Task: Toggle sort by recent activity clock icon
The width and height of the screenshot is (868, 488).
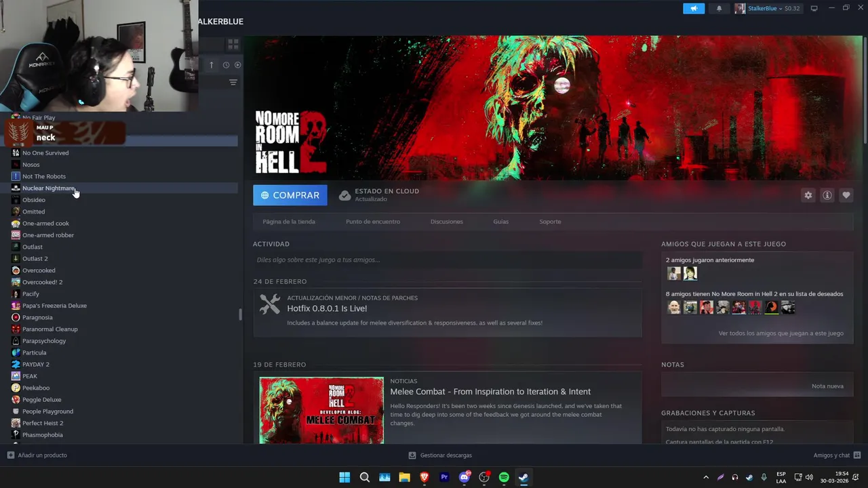Action: pyautogui.click(x=226, y=65)
